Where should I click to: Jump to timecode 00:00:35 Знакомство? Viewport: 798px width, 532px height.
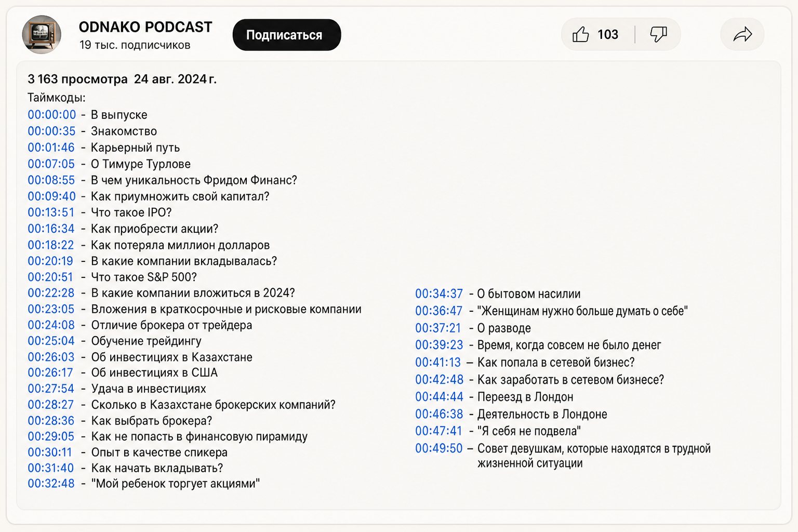[52, 131]
